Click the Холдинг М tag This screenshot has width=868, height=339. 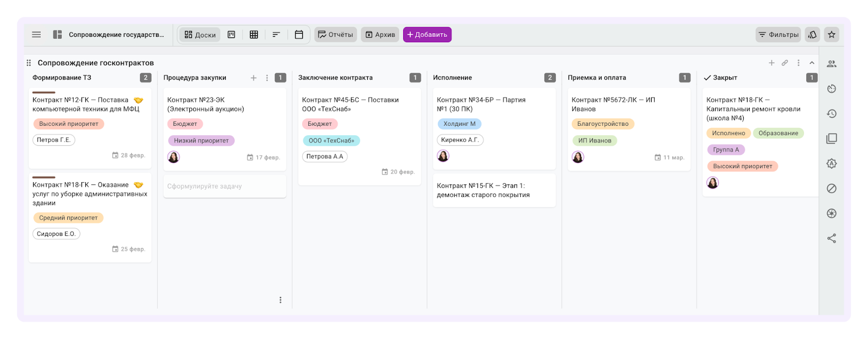pyautogui.click(x=459, y=124)
